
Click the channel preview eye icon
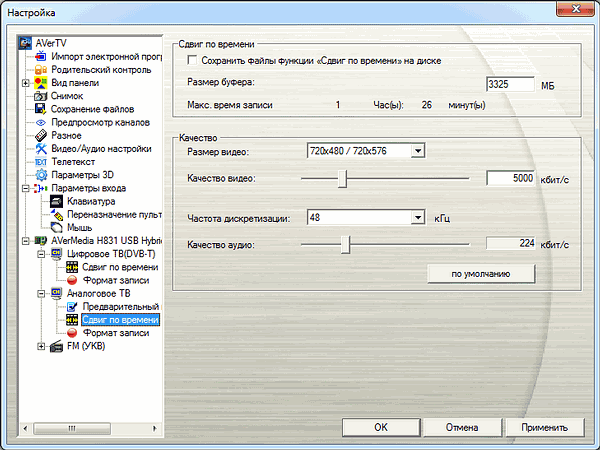(x=41, y=122)
